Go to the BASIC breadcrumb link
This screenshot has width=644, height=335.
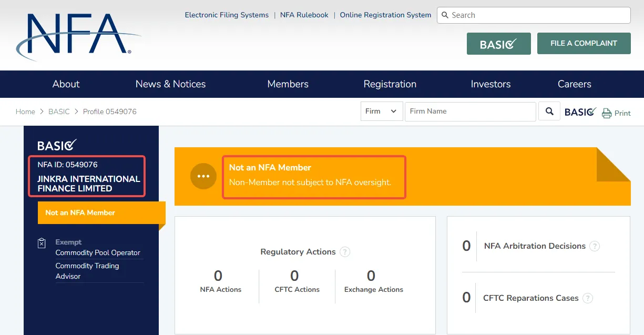(59, 111)
